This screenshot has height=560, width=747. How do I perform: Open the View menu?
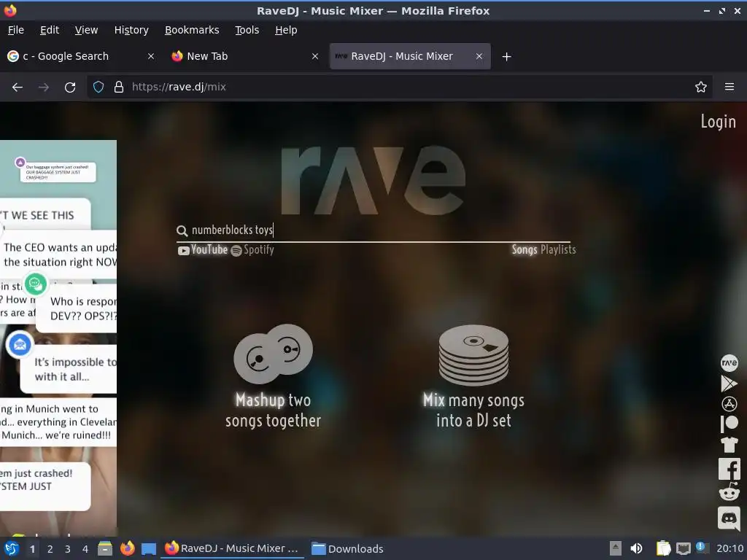tap(86, 30)
